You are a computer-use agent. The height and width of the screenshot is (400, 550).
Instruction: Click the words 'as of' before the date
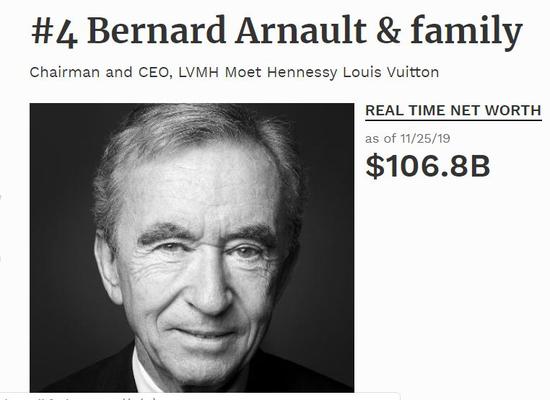click(x=381, y=139)
